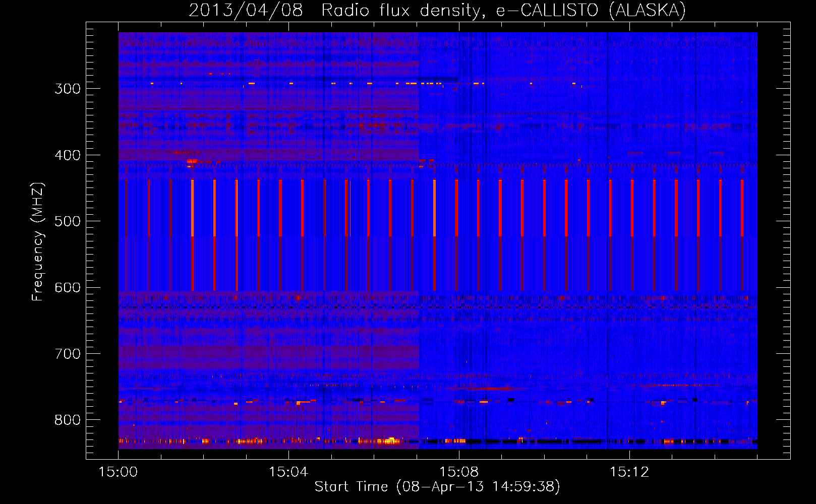
Task: Click the 300 frequency tick label
Action: [x=68, y=89]
